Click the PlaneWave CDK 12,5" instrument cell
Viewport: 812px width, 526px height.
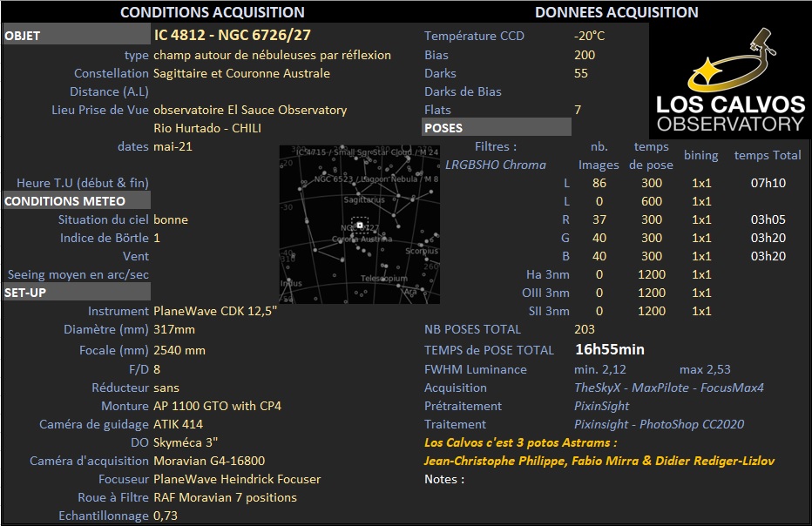point(215,311)
